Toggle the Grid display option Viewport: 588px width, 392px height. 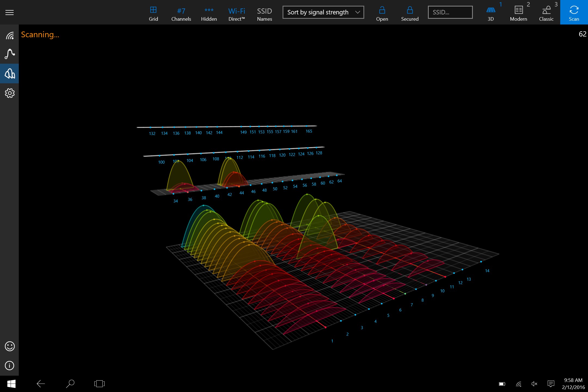pyautogui.click(x=153, y=14)
